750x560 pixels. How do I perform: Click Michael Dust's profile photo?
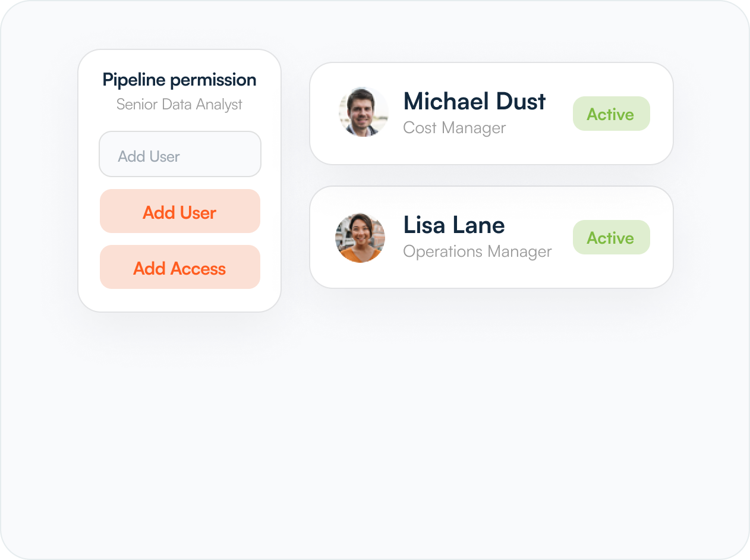click(363, 114)
